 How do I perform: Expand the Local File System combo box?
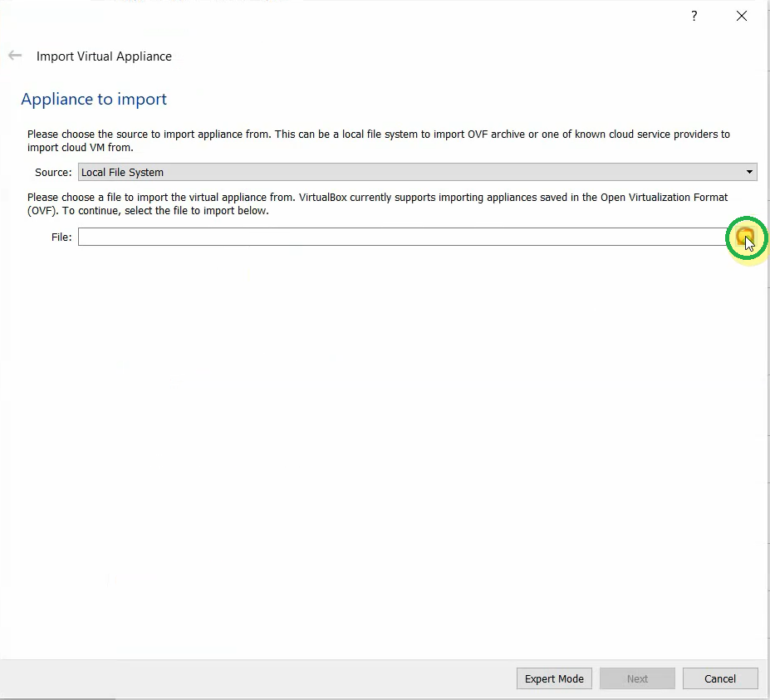coord(750,172)
